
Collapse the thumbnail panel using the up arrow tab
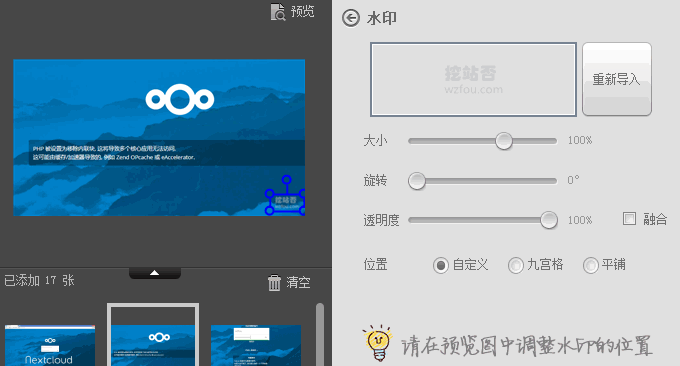pyautogui.click(x=154, y=273)
